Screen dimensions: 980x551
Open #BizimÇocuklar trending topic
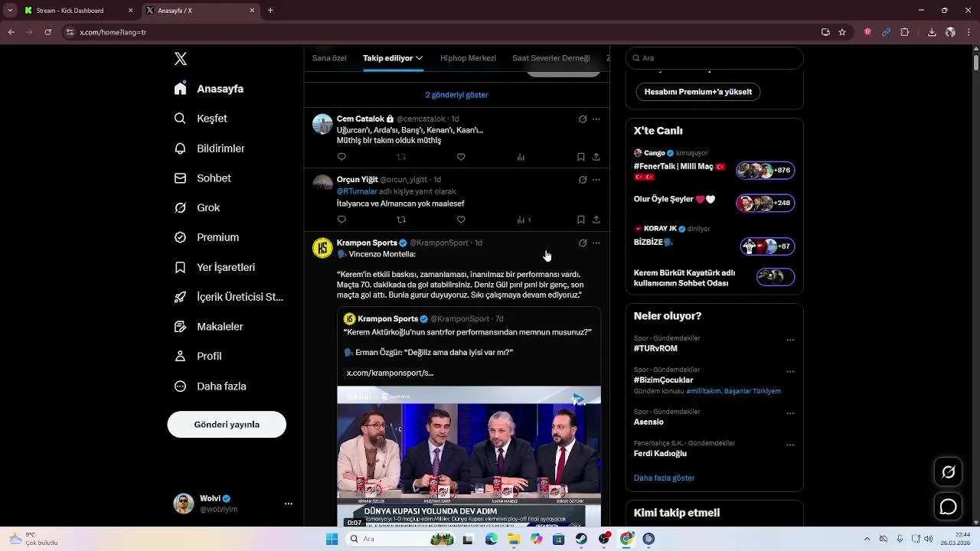pos(663,380)
